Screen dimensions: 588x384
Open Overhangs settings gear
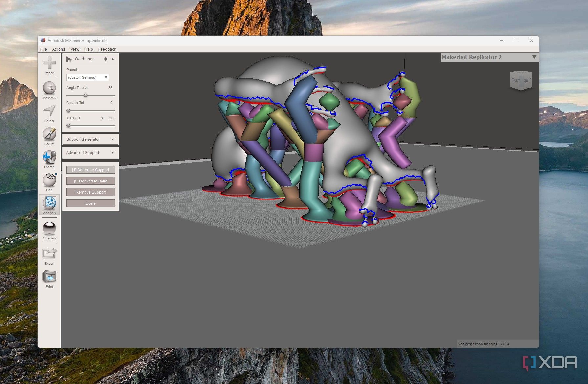coord(106,59)
